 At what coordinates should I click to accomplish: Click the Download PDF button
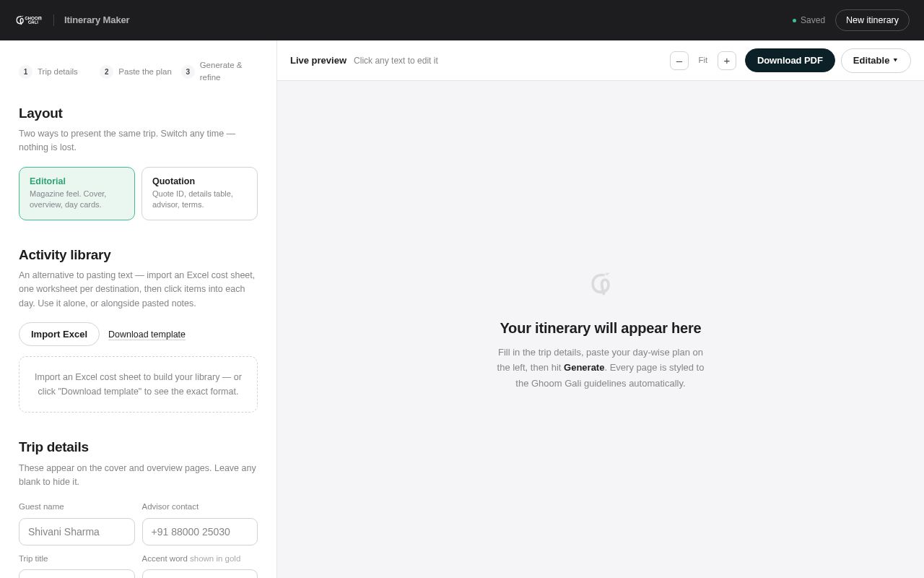point(790,61)
